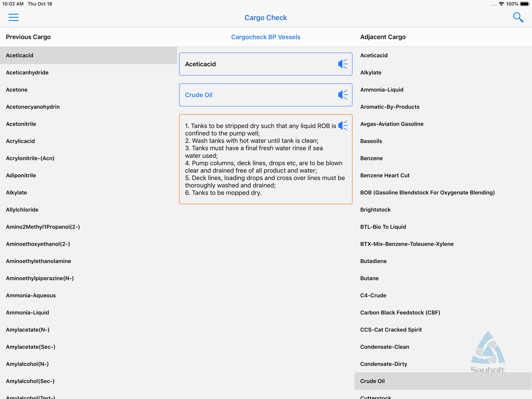Screen dimensions: 532x399
Task: Select Acrylicacid previous cargo
Action: 89,141
